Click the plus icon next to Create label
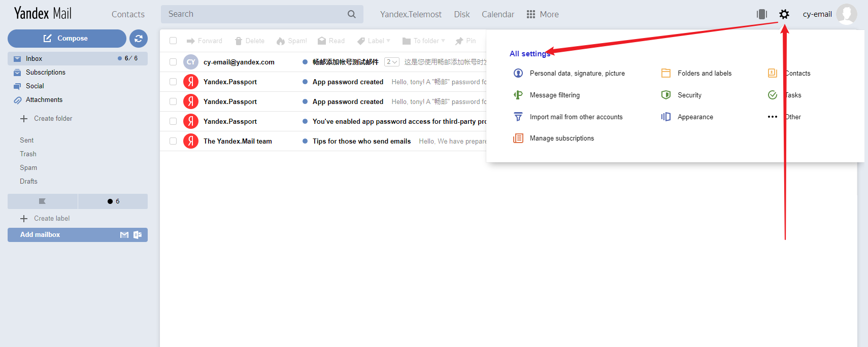Screen dimensions: 868x347 coord(24,219)
